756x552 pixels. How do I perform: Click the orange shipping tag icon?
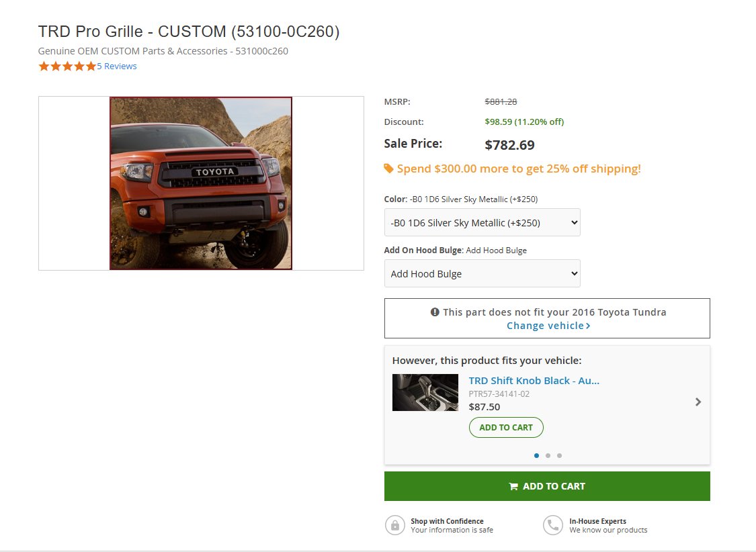(388, 169)
